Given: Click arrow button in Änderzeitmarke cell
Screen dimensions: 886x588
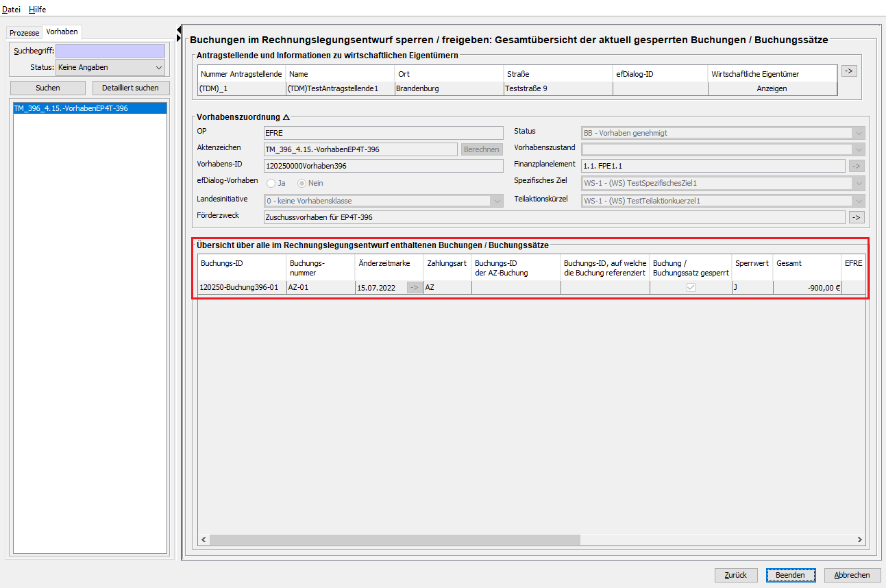Looking at the screenshot, I should point(415,288).
